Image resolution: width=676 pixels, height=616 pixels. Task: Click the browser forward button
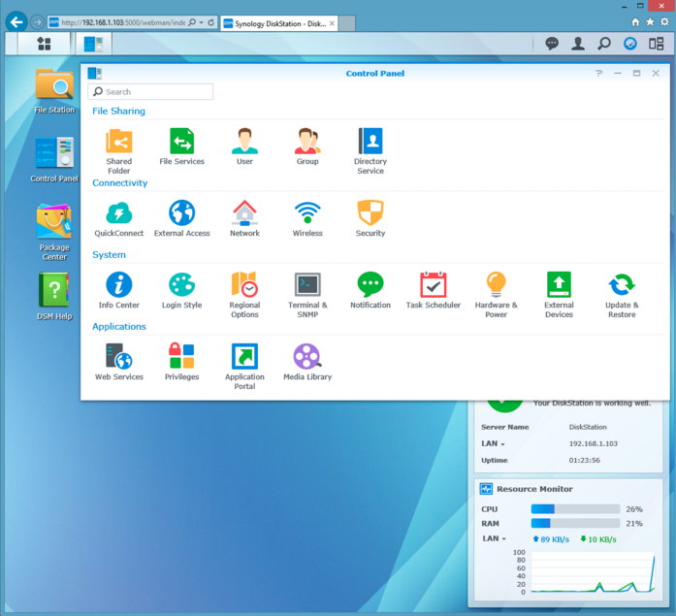38,22
